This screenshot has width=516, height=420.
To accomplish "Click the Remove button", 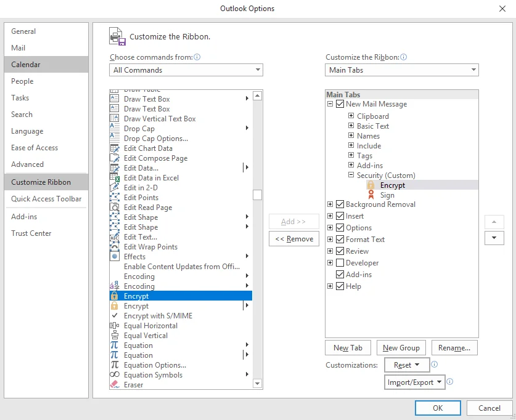I will point(294,239).
